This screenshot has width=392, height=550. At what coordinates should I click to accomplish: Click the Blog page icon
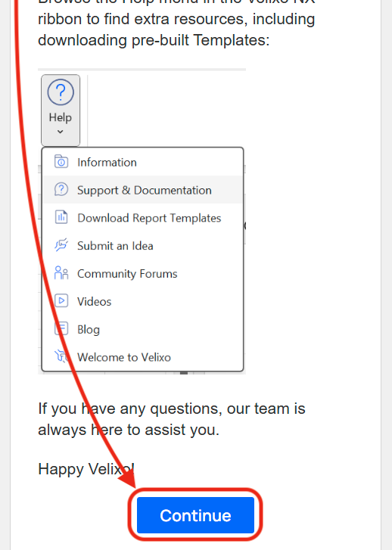click(61, 328)
